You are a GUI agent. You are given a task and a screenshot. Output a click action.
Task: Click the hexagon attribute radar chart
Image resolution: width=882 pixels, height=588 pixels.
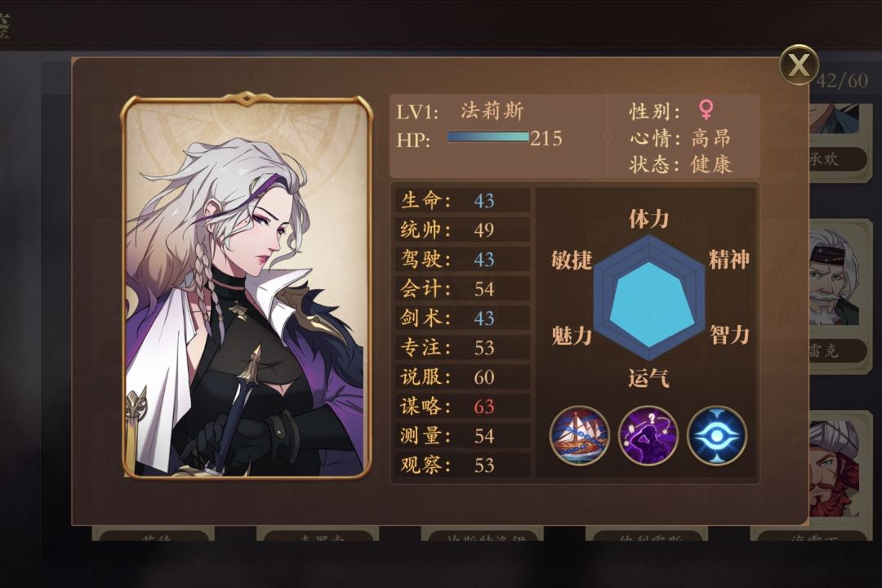(649, 297)
